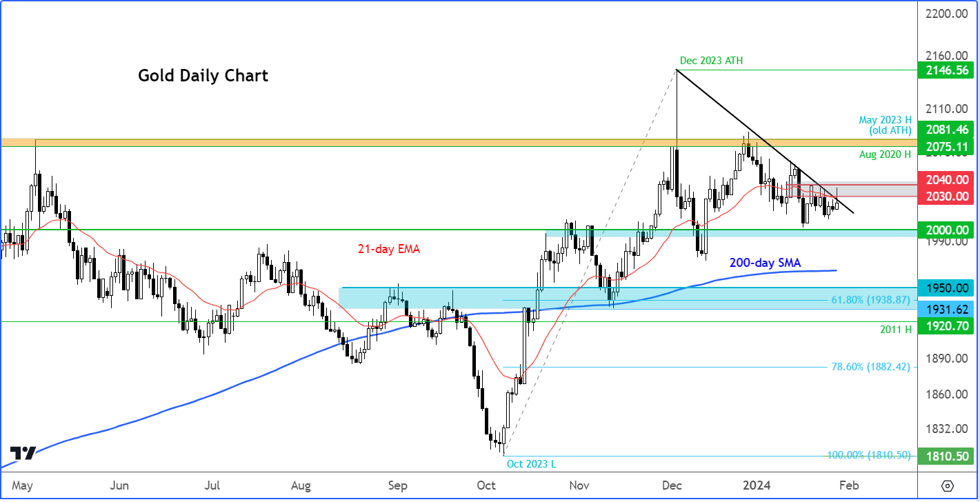The image size is (980, 502).
Task: Click the Aug label on time axis
Action: (301, 485)
